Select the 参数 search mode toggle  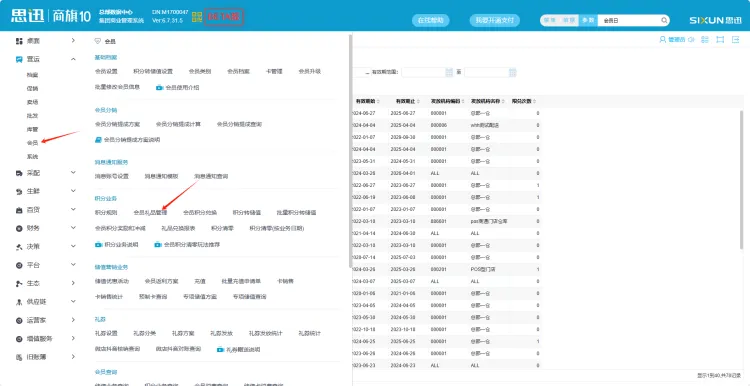588,21
